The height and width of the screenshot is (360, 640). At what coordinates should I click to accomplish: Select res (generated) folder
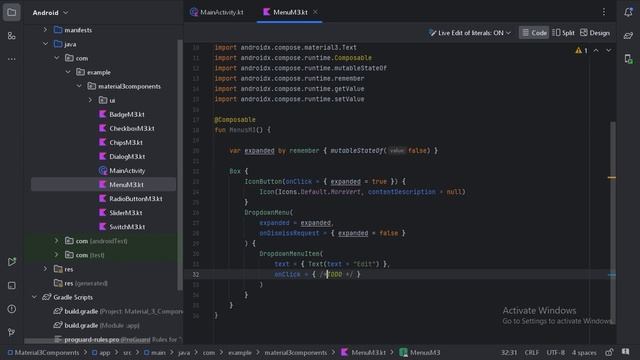(81, 283)
